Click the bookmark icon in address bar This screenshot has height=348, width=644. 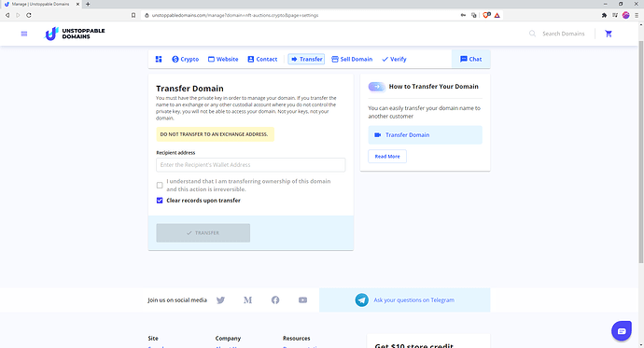click(x=133, y=15)
